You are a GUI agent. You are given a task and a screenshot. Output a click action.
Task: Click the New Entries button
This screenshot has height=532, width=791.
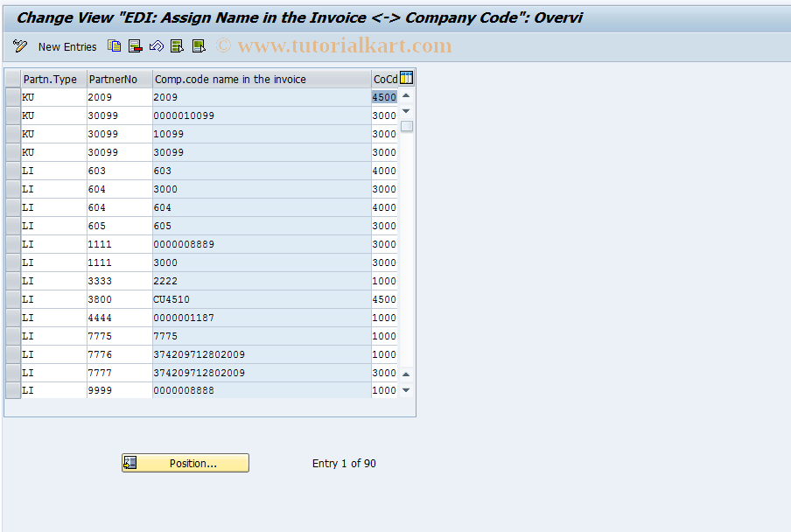coord(66,46)
